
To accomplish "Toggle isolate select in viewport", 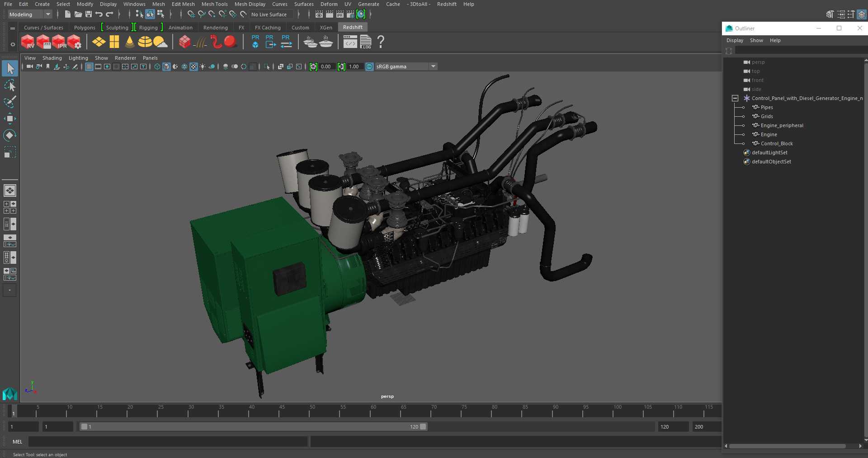I will tap(267, 67).
